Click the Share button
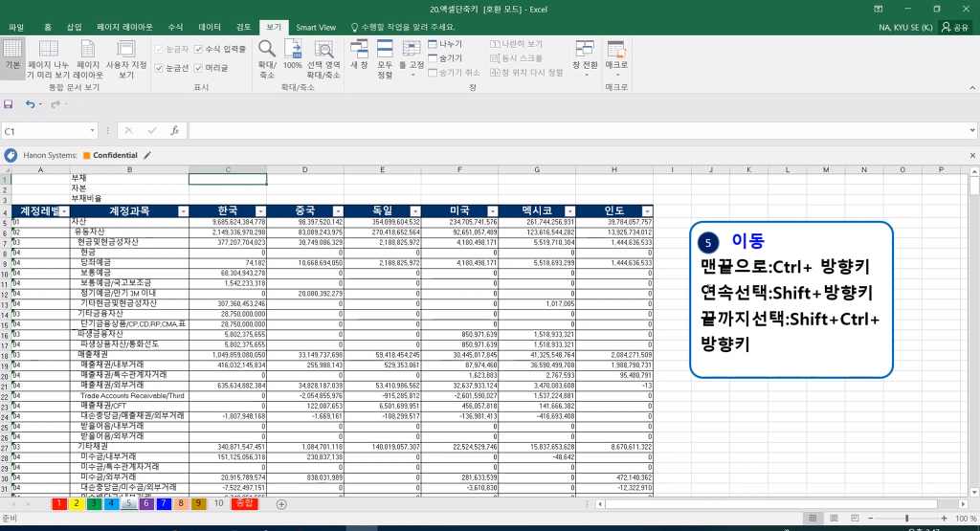The image size is (980, 531). pyautogui.click(x=954, y=28)
